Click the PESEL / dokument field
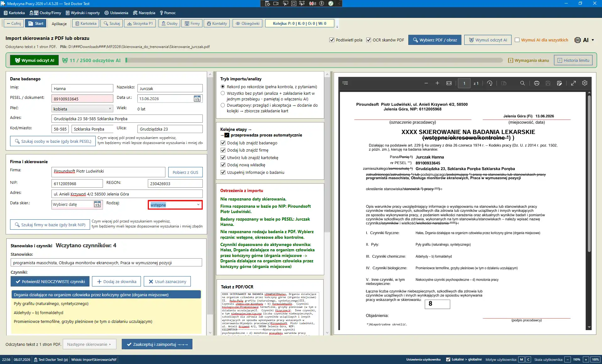This screenshot has height=364, width=602. pos(82,99)
